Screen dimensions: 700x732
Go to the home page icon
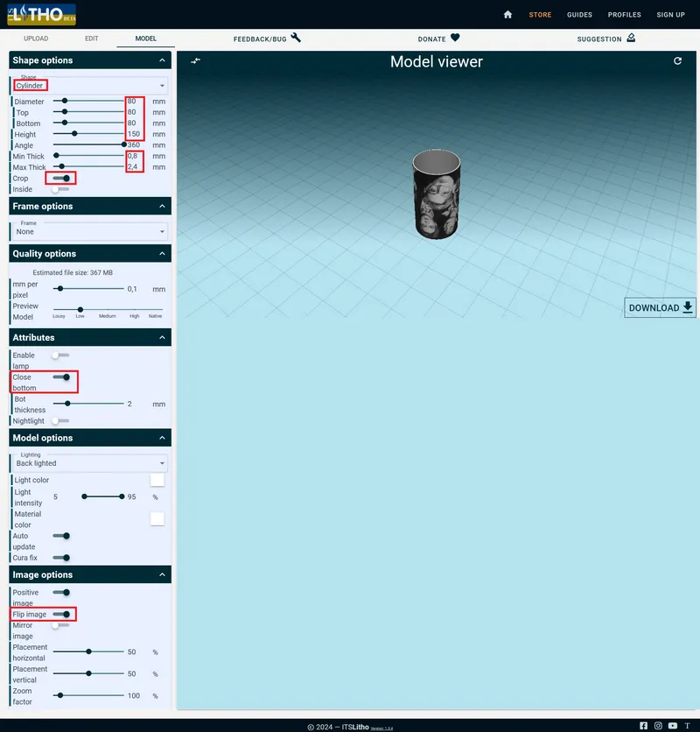click(x=507, y=15)
